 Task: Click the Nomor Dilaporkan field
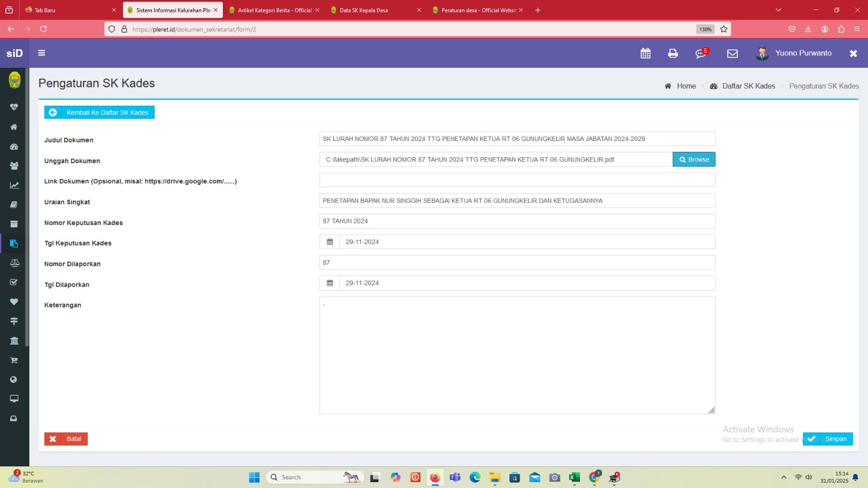pyautogui.click(x=517, y=262)
